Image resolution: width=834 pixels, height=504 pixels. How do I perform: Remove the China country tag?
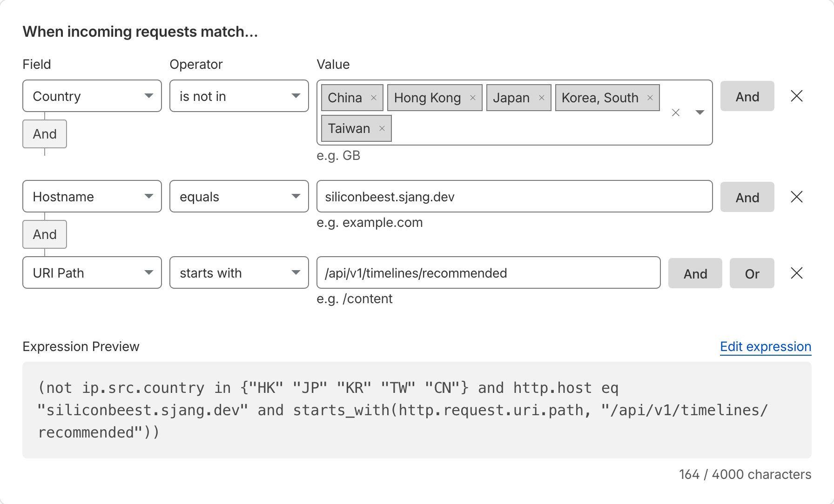pyautogui.click(x=374, y=98)
